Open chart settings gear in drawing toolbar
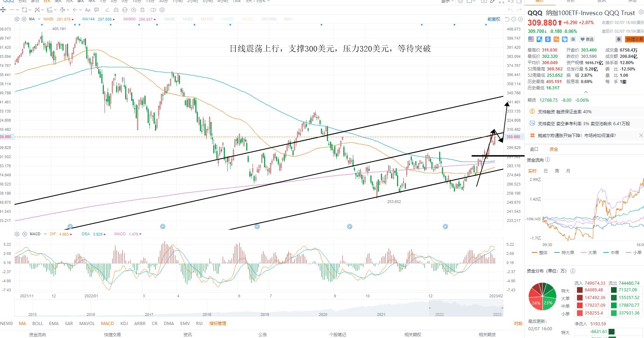This screenshot has height=338, width=644. pos(162,10)
